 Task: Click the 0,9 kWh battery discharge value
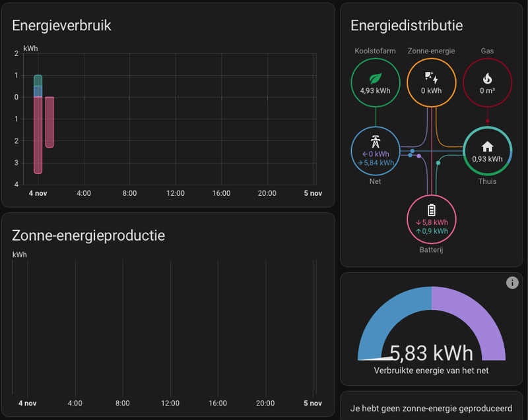(432, 231)
